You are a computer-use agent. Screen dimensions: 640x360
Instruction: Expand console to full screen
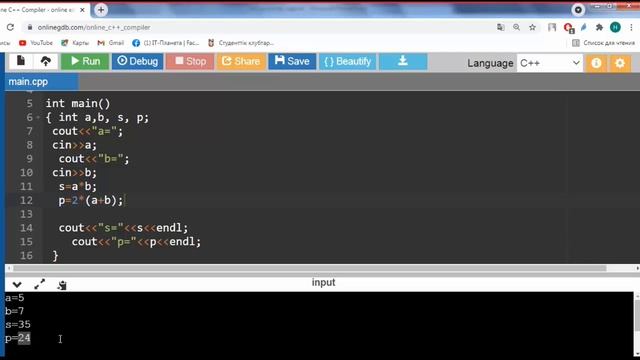(x=40, y=284)
